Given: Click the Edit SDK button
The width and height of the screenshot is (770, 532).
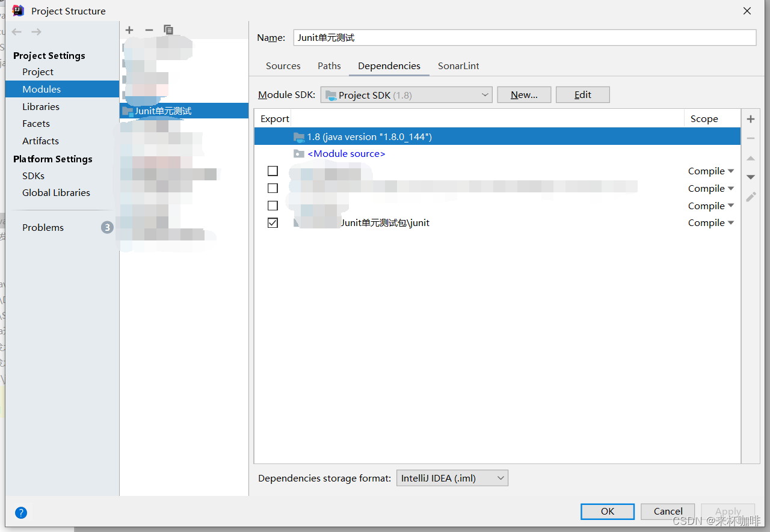Looking at the screenshot, I should click(x=583, y=95).
